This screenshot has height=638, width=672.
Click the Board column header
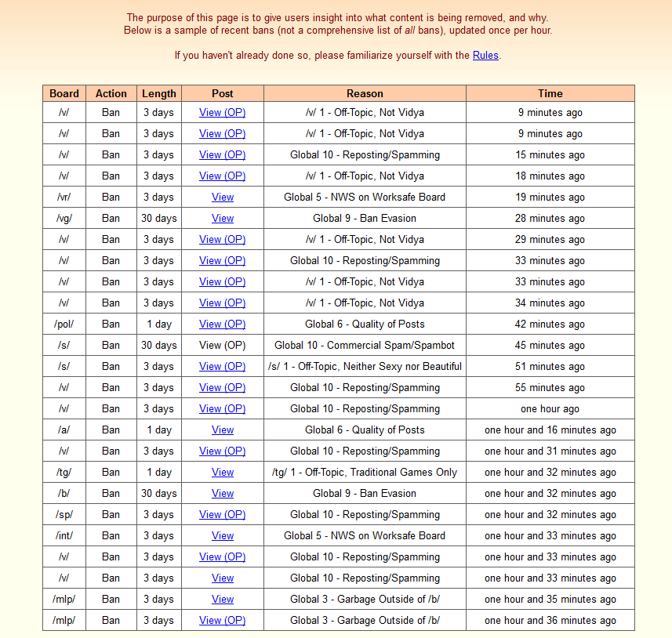(64, 93)
